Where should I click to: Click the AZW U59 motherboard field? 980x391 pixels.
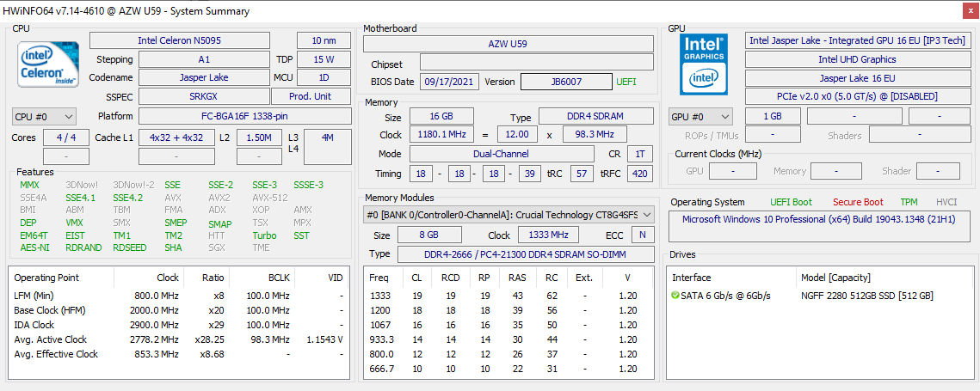508,45
